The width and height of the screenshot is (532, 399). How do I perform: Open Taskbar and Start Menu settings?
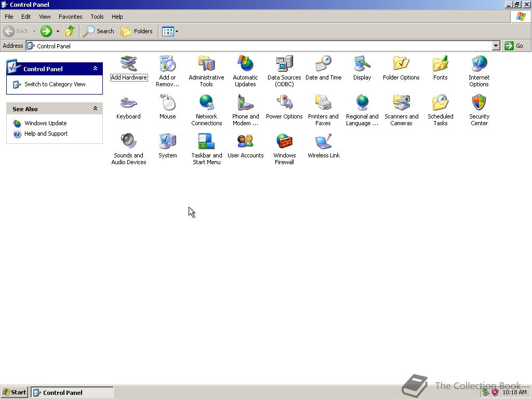(206, 149)
